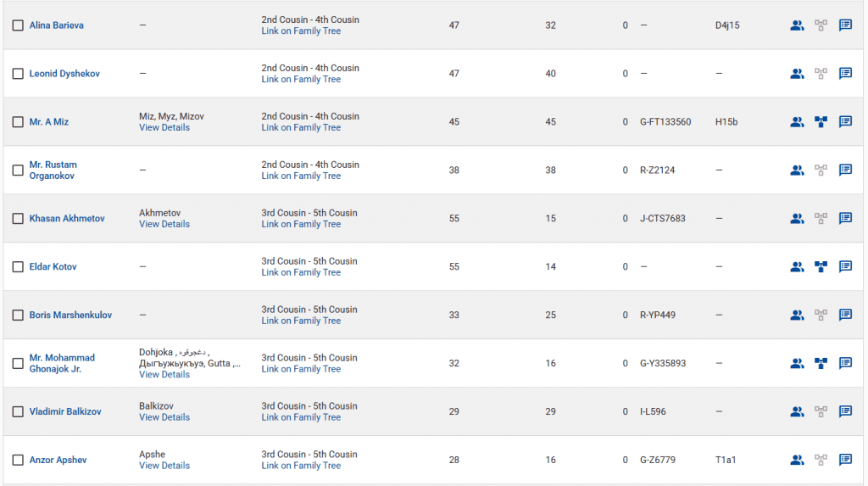The height and width of the screenshot is (486, 868).
Task: Open notes icon for Anzor Apshev
Action: [x=845, y=461]
